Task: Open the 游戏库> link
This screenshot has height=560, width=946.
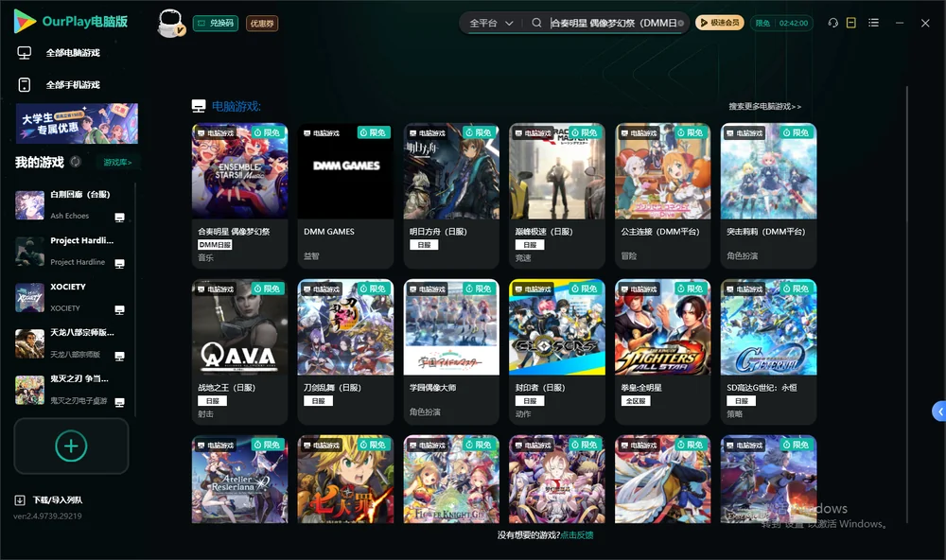Action: [x=117, y=163]
